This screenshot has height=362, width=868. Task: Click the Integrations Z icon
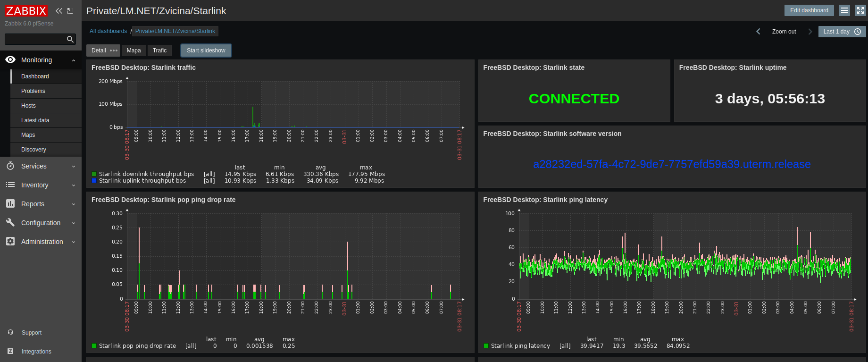tap(10, 352)
